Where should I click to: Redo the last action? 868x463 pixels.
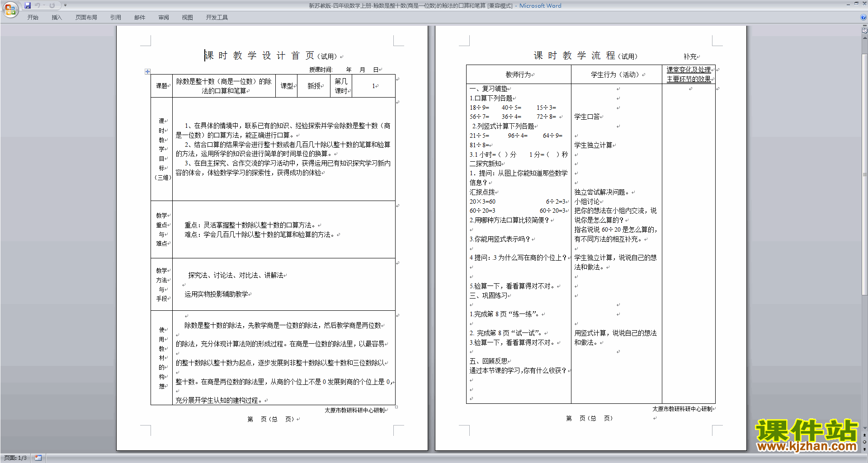[52, 5]
